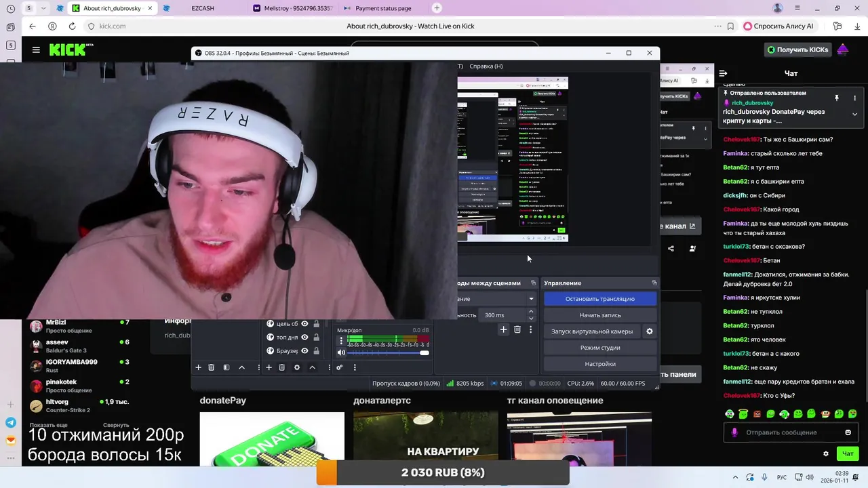This screenshot has width=868, height=488.
Task: Open source properties gear icon
Action: [x=296, y=367]
